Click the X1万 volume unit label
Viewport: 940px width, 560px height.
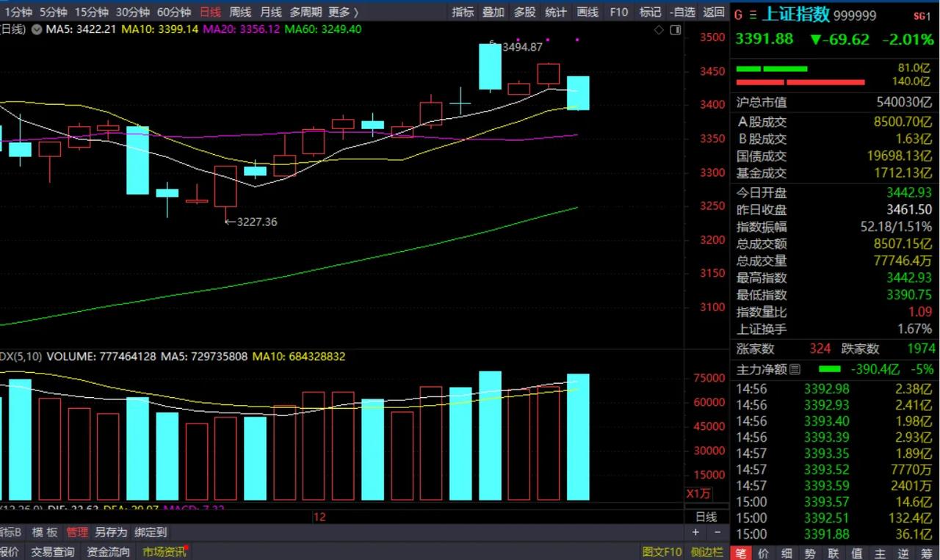(x=698, y=493)
